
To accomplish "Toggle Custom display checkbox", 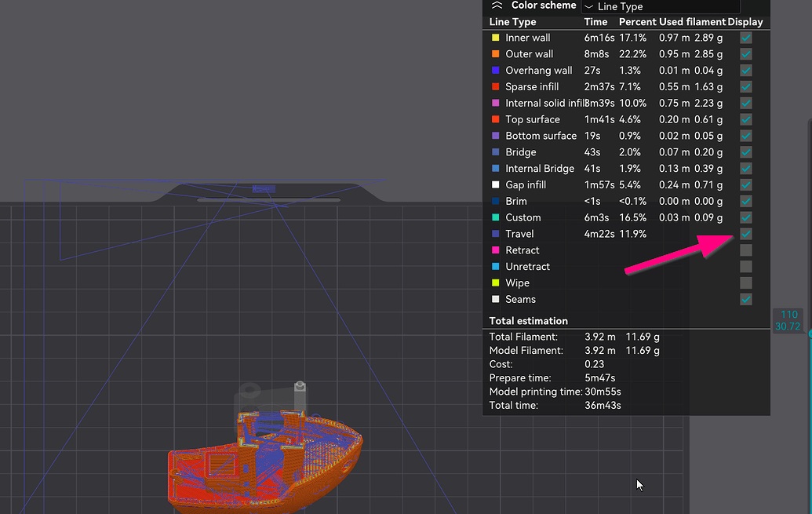I will pos(746,217).
